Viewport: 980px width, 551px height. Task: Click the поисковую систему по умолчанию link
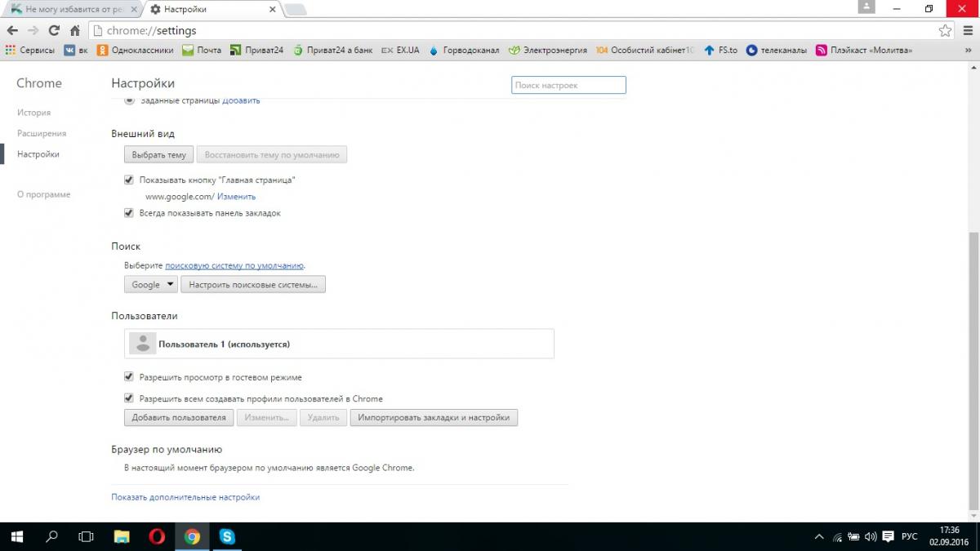[x=234, y=265]
